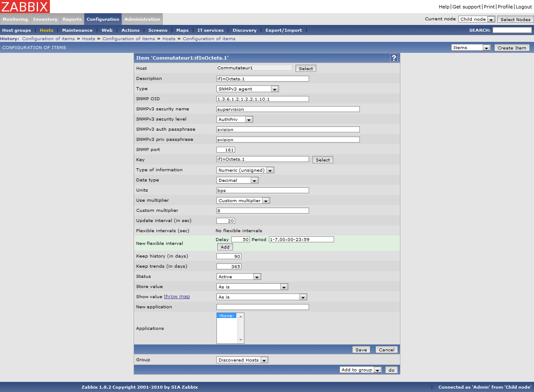The height and width of the screenshot is (392, 534).
Task: Click the ZABBIX logo
Action: coord(25,6)
